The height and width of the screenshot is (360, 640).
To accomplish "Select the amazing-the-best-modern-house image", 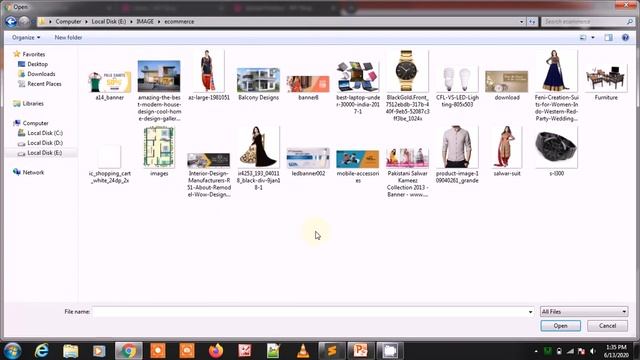I will click(159, 91).
